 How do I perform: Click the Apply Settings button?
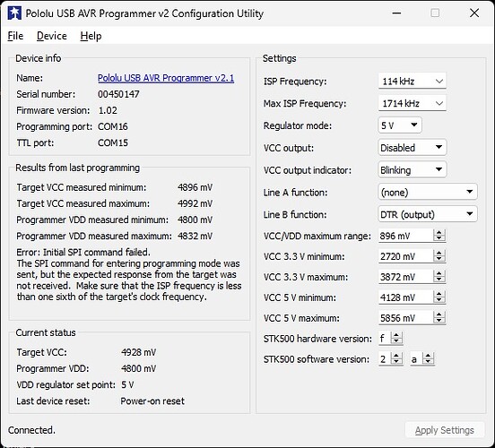[x=445, y=430]
